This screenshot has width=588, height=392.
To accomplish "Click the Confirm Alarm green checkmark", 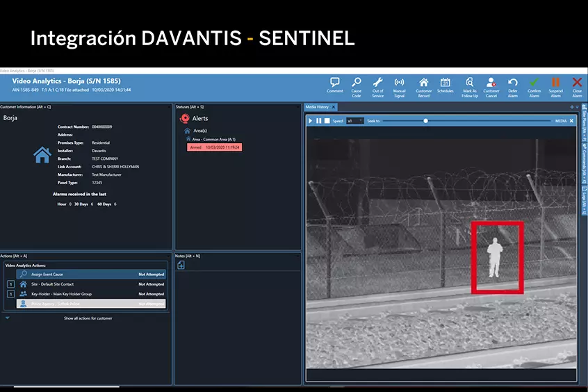I will click(534, 82).
